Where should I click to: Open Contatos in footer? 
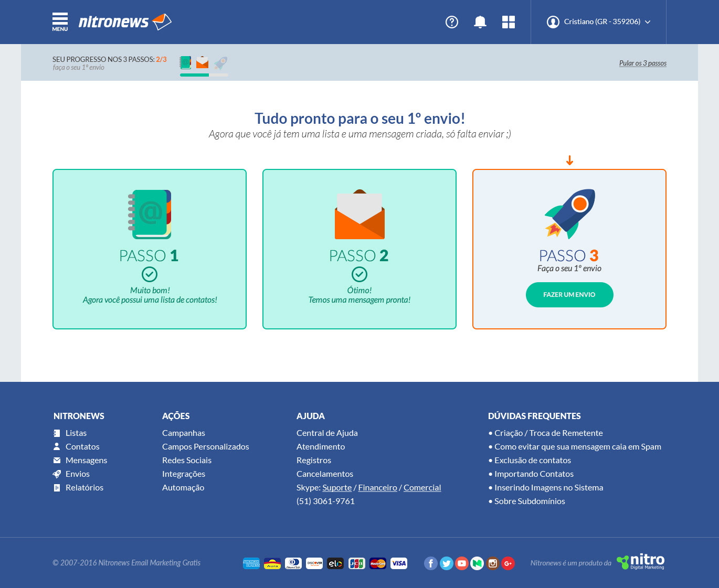click(x=82, y=447)
